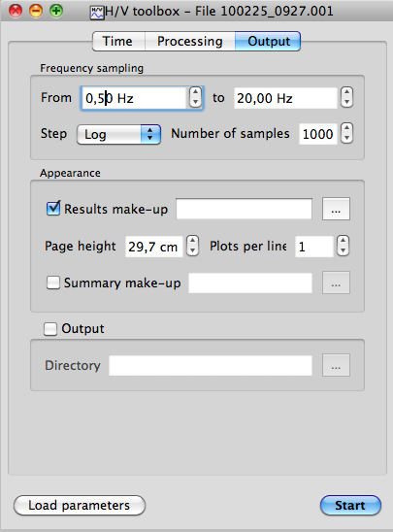Browse for Summary make-up file
This screenshot has height=532, width=393.
pyautogui.click(x=336, y=283)
